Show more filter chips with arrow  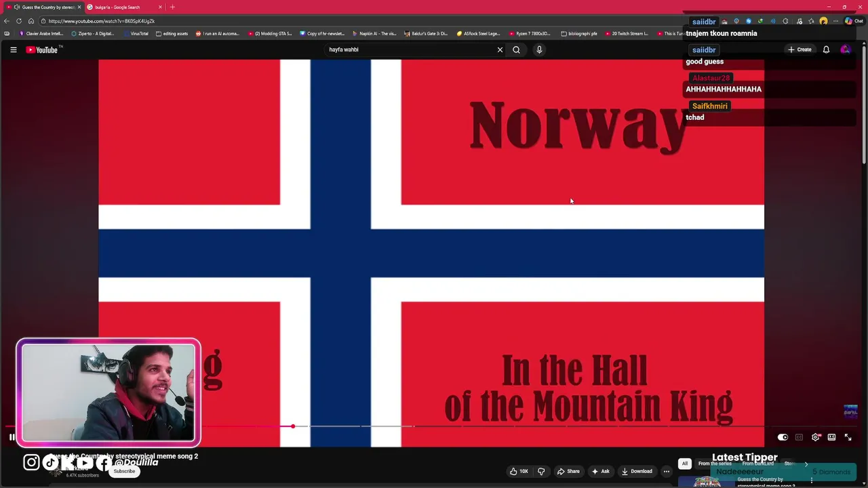point(806,464)
